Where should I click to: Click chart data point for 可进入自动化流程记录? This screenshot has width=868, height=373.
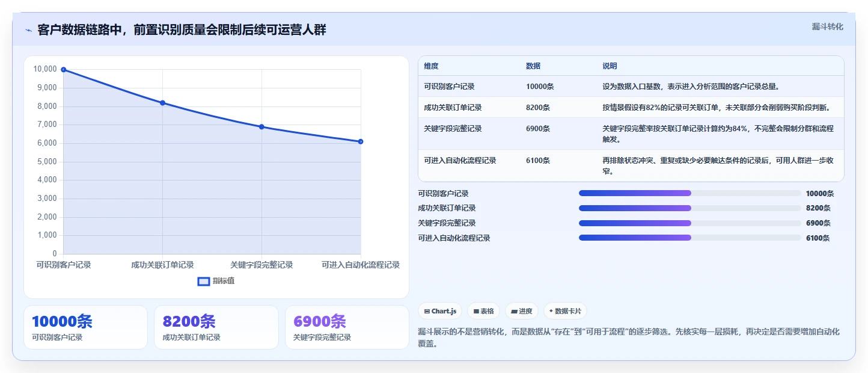(x=361, y=141)
